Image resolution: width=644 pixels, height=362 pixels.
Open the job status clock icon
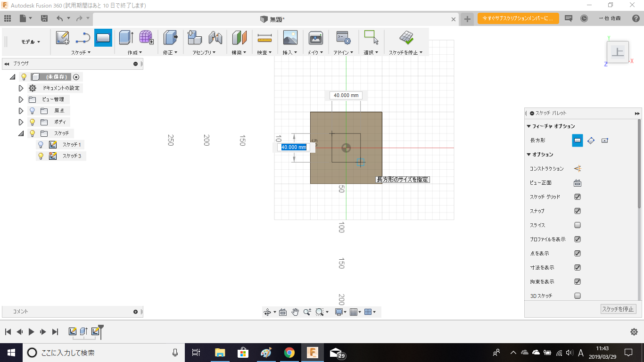(584, 18)
